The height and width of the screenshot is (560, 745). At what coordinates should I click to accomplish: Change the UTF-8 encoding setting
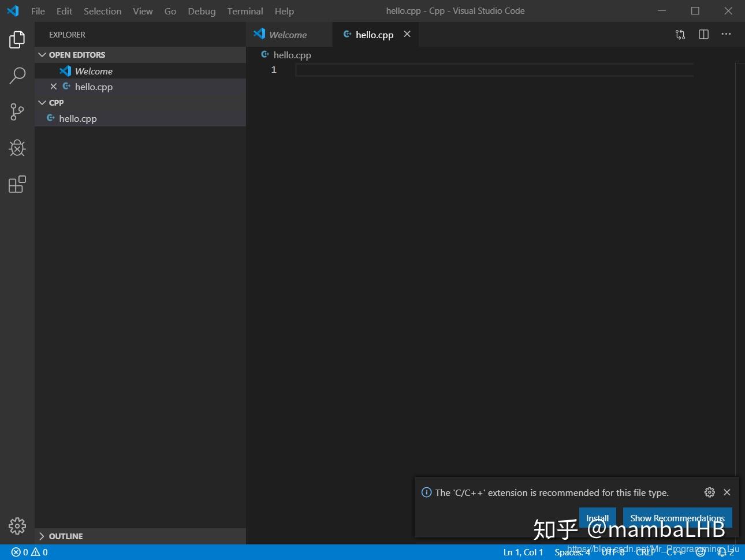tap(613, 552)
